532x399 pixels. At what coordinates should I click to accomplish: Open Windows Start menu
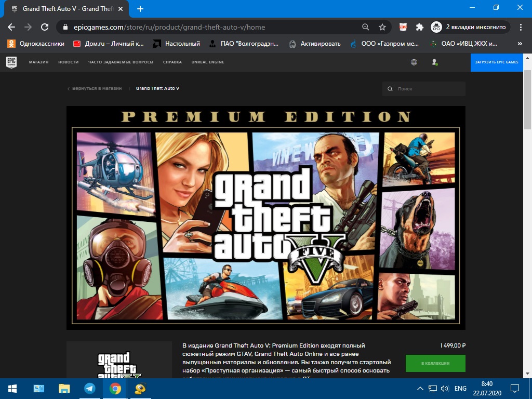(12, 389)
